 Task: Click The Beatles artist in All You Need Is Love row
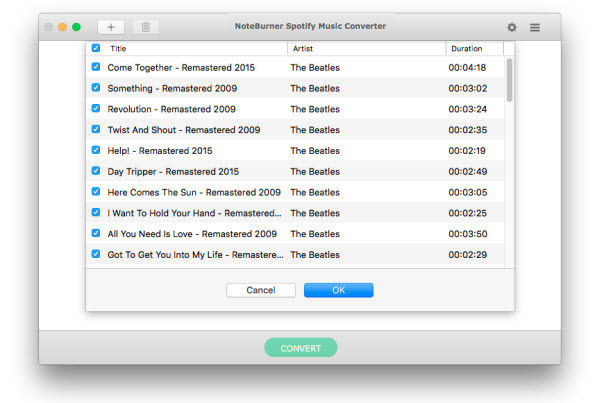point(315,234)
